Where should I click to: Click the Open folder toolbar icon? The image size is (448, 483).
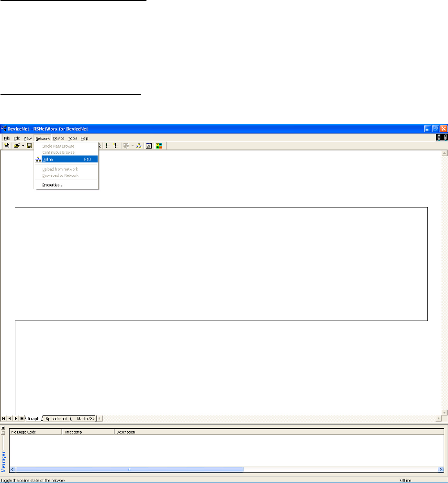[17, 146]
